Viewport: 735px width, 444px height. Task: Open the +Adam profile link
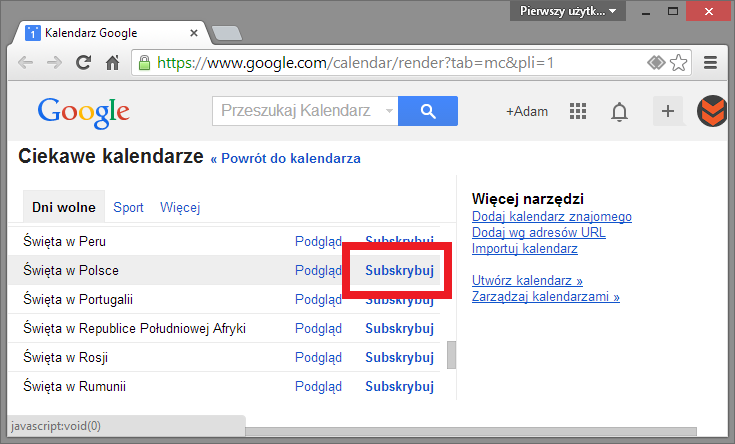(x=527, y=112)
